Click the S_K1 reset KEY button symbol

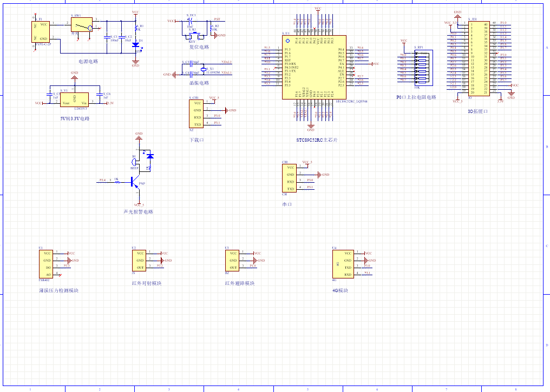click(x=193, y=36)
